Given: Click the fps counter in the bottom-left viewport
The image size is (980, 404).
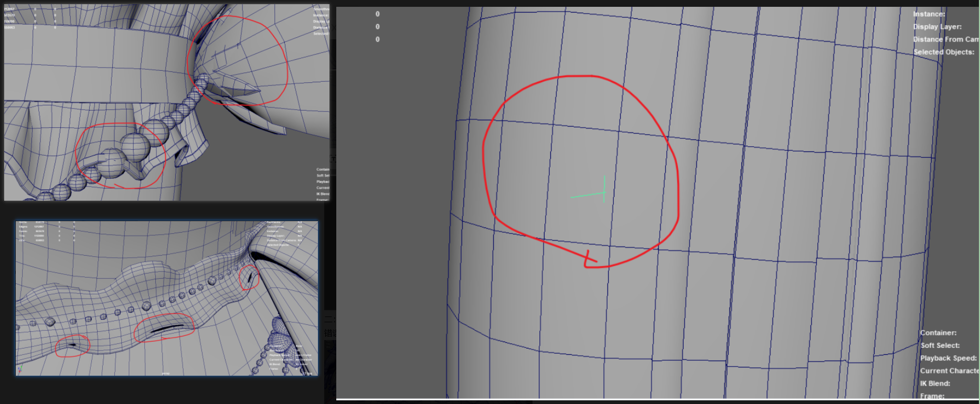Looking at the screenshot, I should coord(308,373).
